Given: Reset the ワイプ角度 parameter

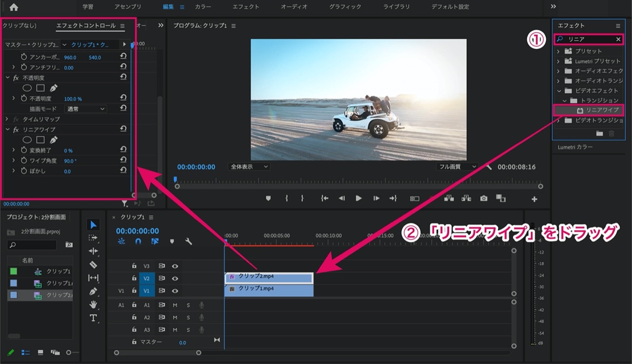Looking at the screenshot, I should click(x=123, y=160).
